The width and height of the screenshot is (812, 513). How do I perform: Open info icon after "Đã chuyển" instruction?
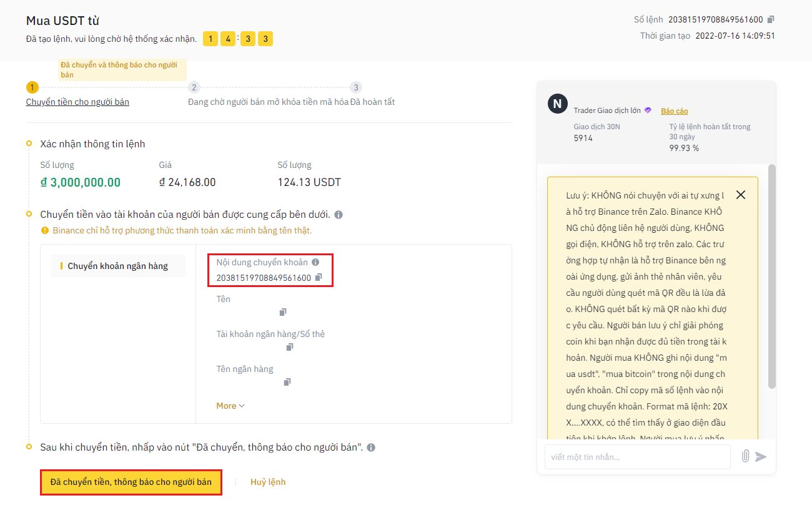[x=371, y=447]
